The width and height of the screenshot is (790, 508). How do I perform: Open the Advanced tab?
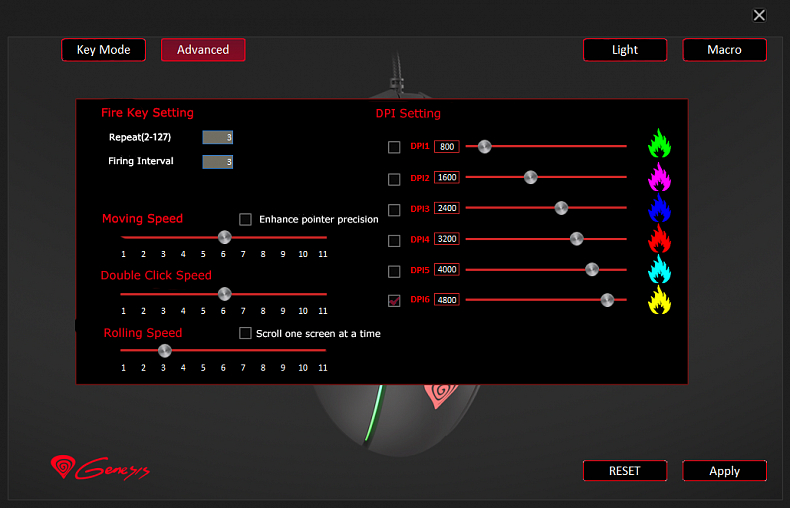[203, 50]
